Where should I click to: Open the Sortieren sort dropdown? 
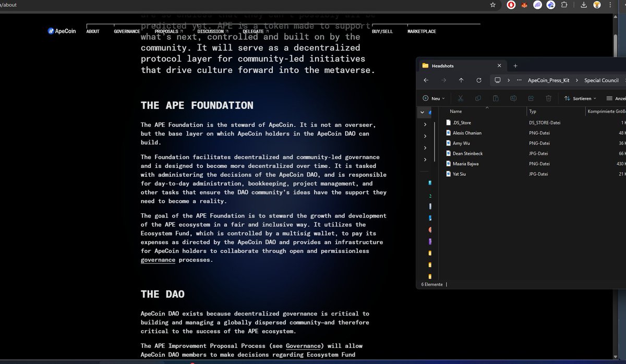pos(581,98)
